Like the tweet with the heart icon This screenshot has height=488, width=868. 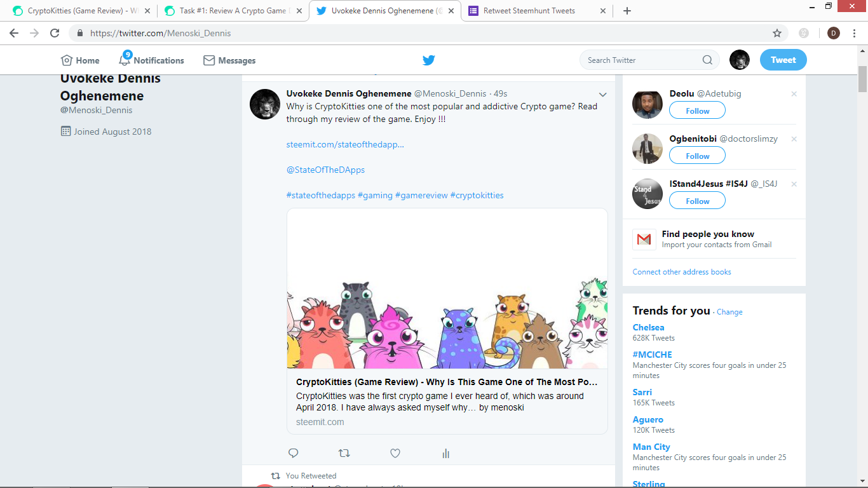(x=395, y=453)
